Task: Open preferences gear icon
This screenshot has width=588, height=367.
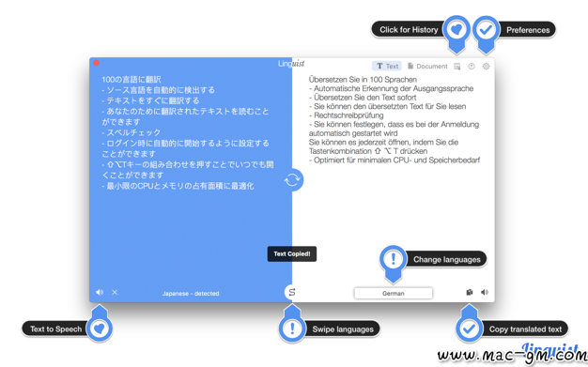Action: pyautogui.click(x=486, y=67)
